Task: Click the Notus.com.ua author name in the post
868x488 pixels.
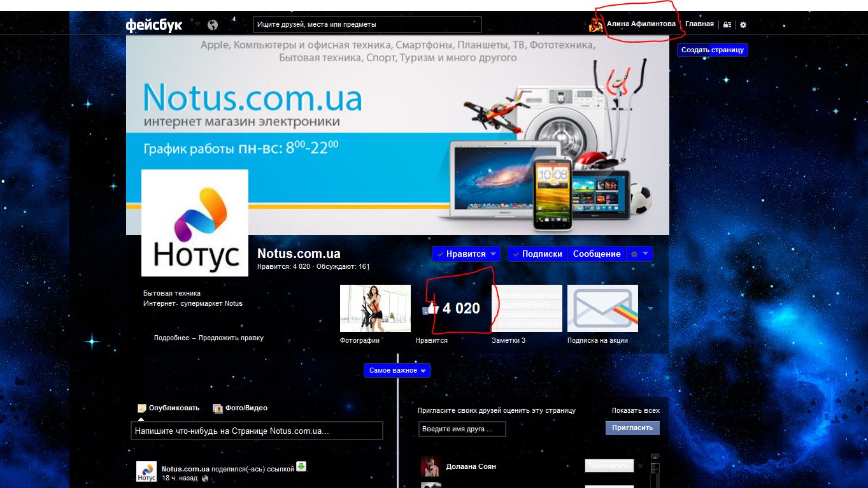Action: coord(185,469)
